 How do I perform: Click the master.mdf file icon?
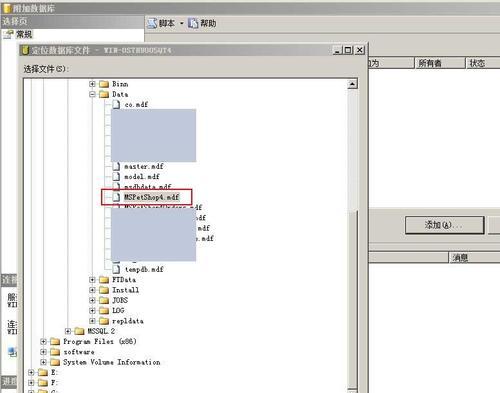(x=116, y=166)
